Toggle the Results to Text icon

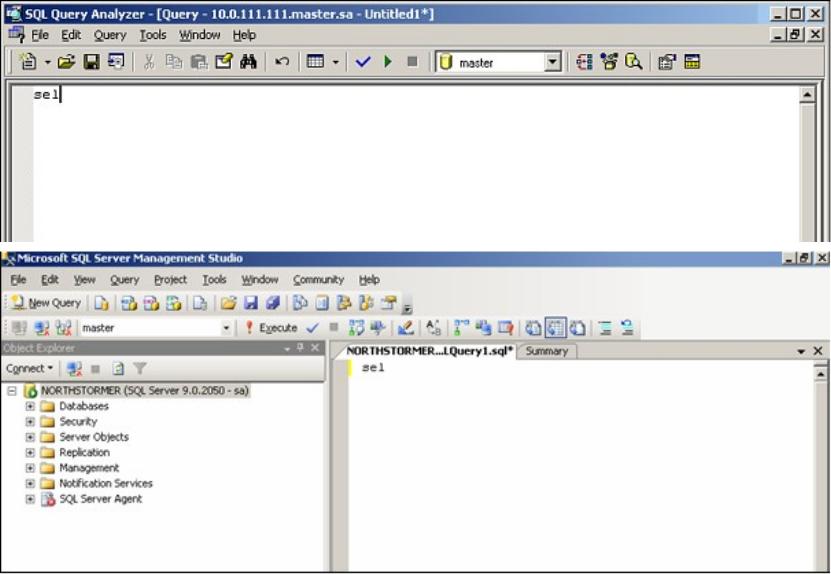[533, 328]
